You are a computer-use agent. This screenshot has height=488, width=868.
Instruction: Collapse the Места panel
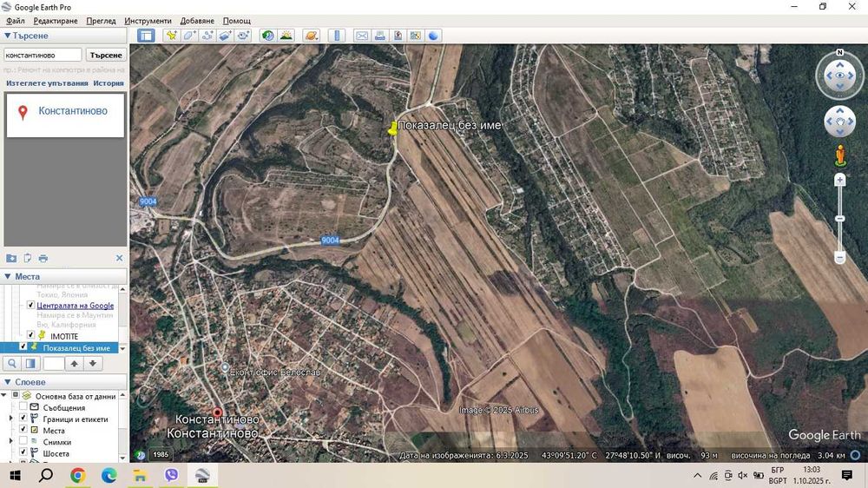[x=7, y=276]
